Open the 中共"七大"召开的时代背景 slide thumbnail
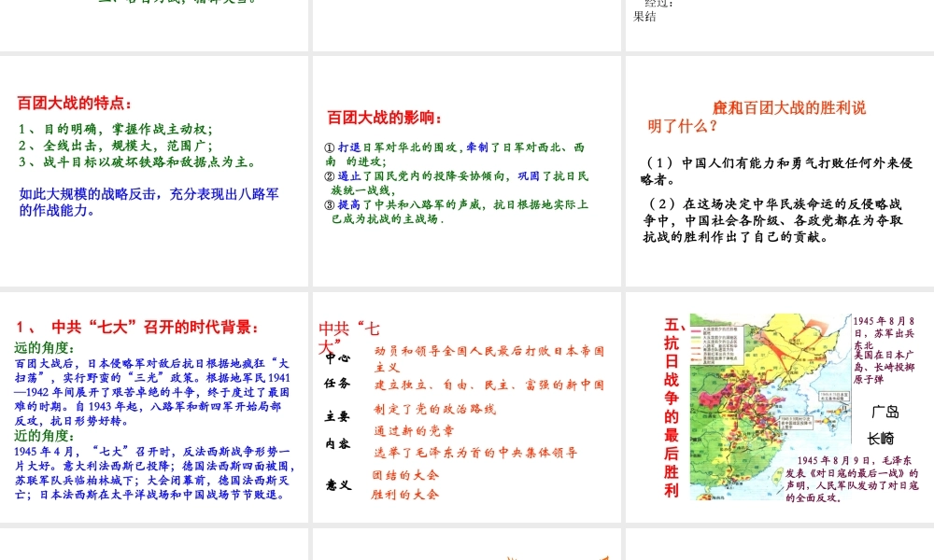Image resolution: width=934 pixels, height=560 pixels. 154,407
